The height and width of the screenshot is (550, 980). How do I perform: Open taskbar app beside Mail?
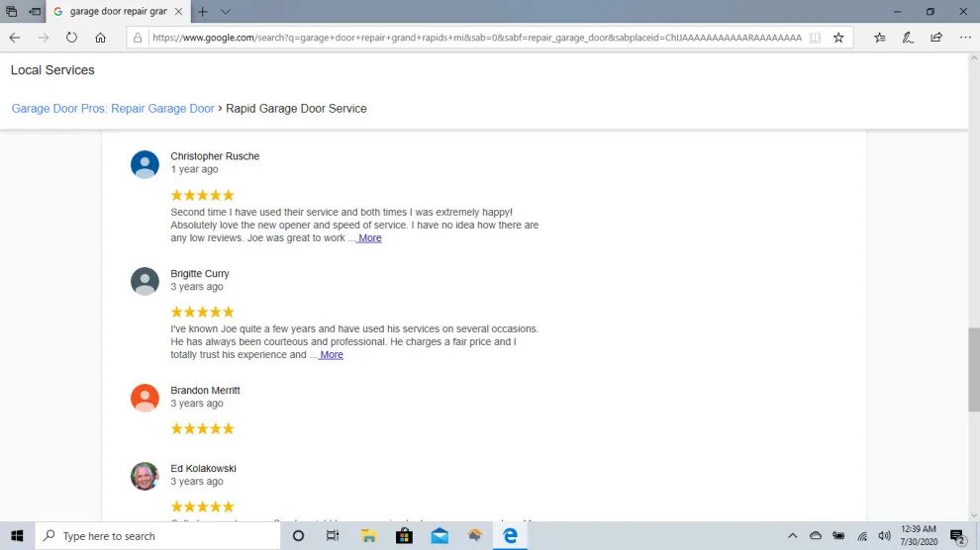coord(475,535)
